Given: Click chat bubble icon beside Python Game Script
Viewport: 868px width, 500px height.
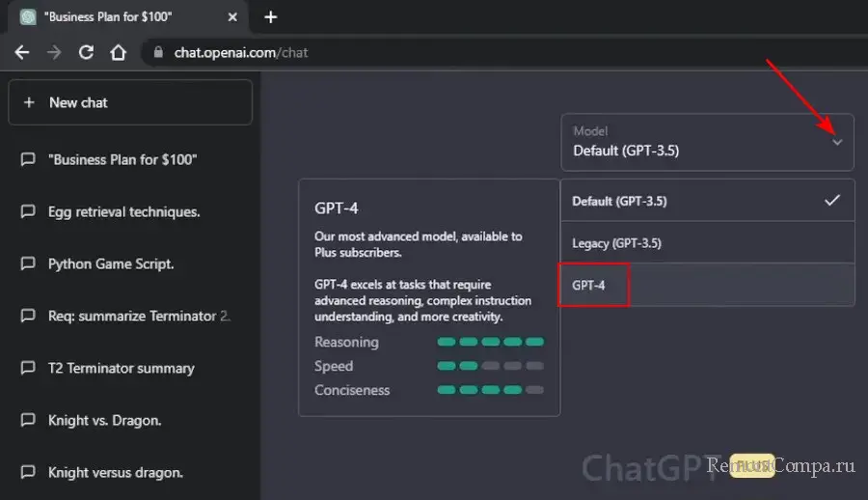Looking at the screenshot, I should (28, 264).
